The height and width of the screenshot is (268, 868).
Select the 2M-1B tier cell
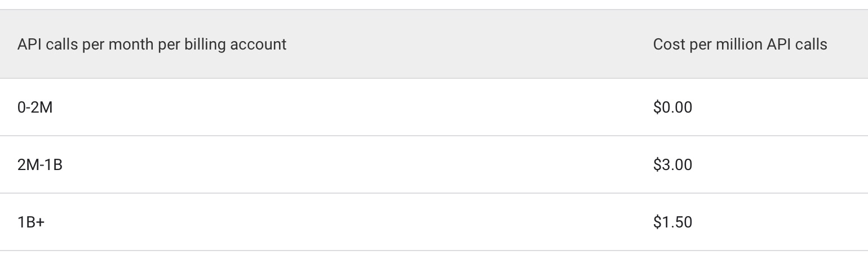(x=40, y=164)
